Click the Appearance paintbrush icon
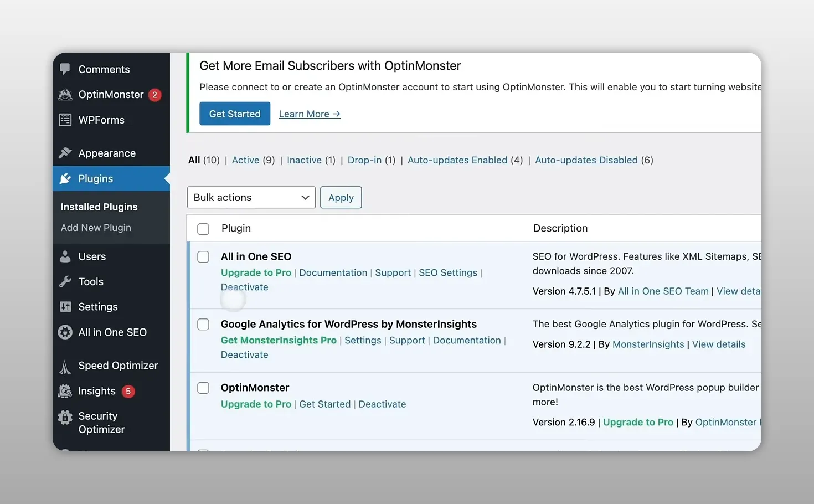The image size is (814, 504). (x=65, y=153)
